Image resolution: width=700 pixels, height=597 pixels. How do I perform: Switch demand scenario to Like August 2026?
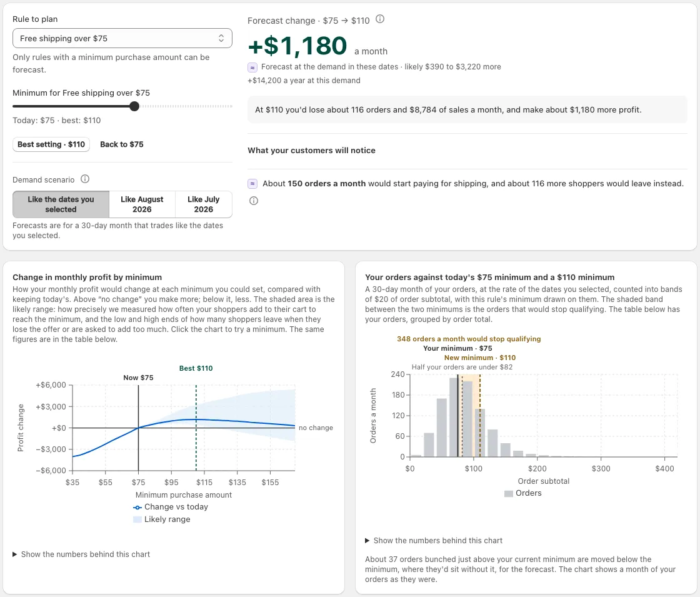[x=142, y=204]
